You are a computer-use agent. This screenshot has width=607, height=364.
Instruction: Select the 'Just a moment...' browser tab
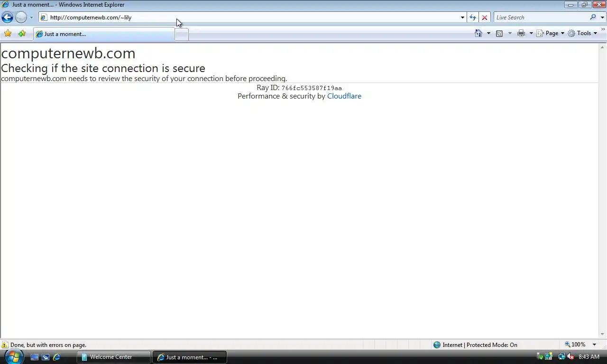point(104,34)
